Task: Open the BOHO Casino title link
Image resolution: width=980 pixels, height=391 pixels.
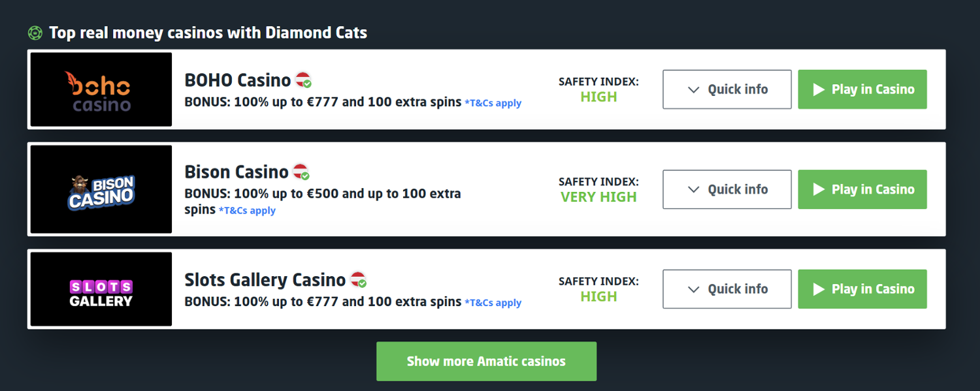Action: [x=237, y=80]
